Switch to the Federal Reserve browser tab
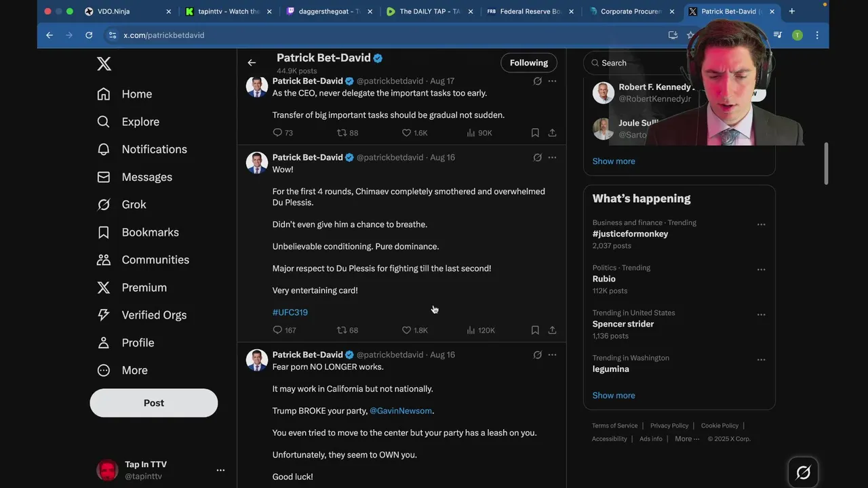The height and width of the screenshot is (488, 868). click(530, 12)
